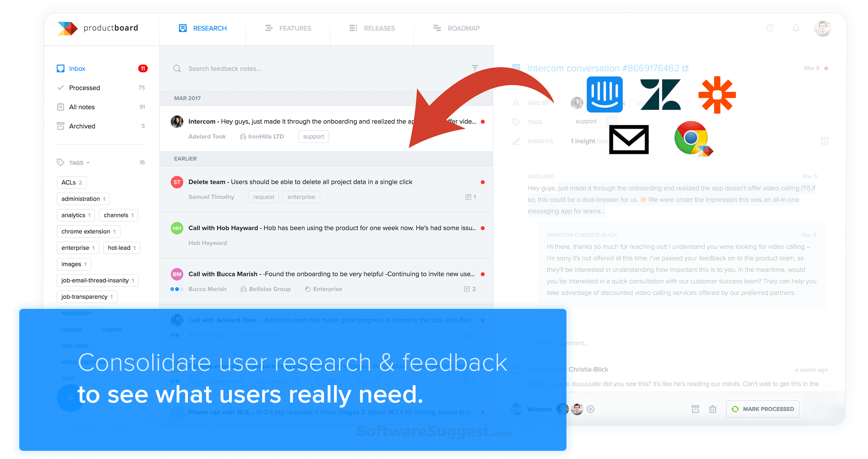The height and width of the screenshot is (459, 868).
Task: Click the Chrome extension logo
Action: click(x=693, y=139)
